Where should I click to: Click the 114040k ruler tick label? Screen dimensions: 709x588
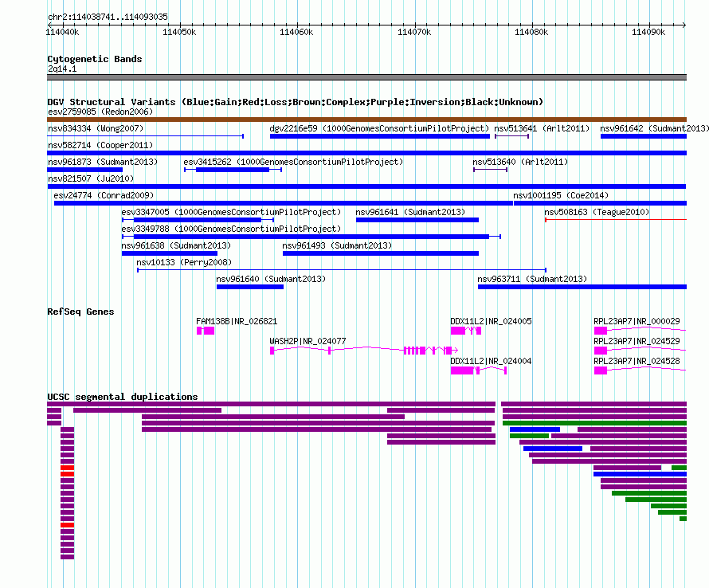[62, 33]
